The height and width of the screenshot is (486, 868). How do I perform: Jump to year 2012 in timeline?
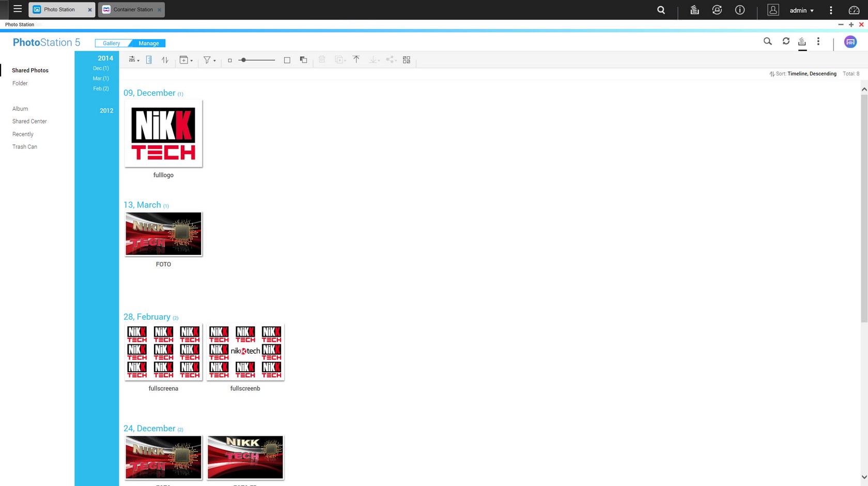[x=106, y=111]
